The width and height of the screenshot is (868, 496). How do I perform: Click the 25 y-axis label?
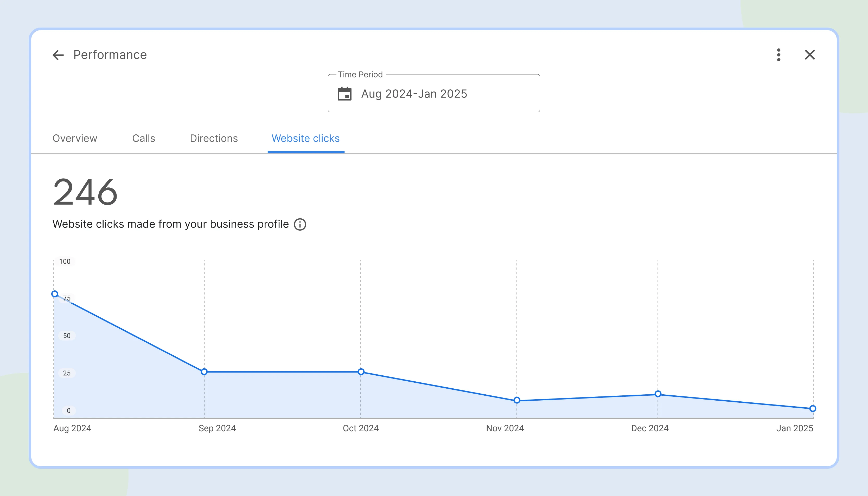tap(67, 373)
